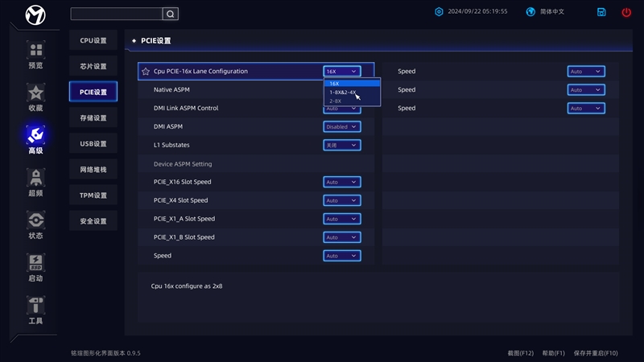Choose the 2-8X option

(x=352, y=101)
